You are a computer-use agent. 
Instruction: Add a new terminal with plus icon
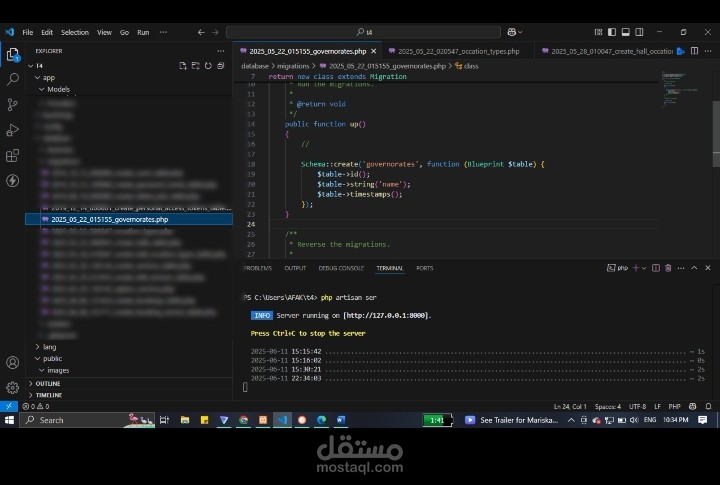(x=636, y=268)
